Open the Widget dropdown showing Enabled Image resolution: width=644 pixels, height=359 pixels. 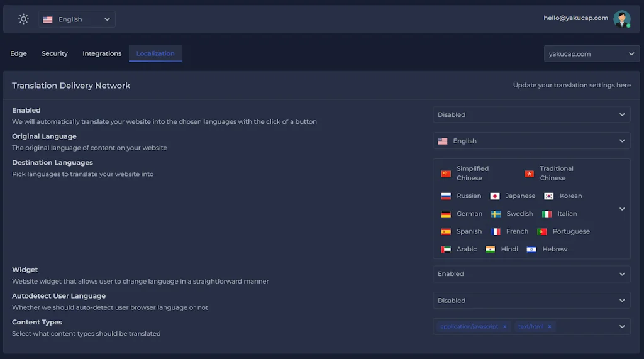[531, 274]
